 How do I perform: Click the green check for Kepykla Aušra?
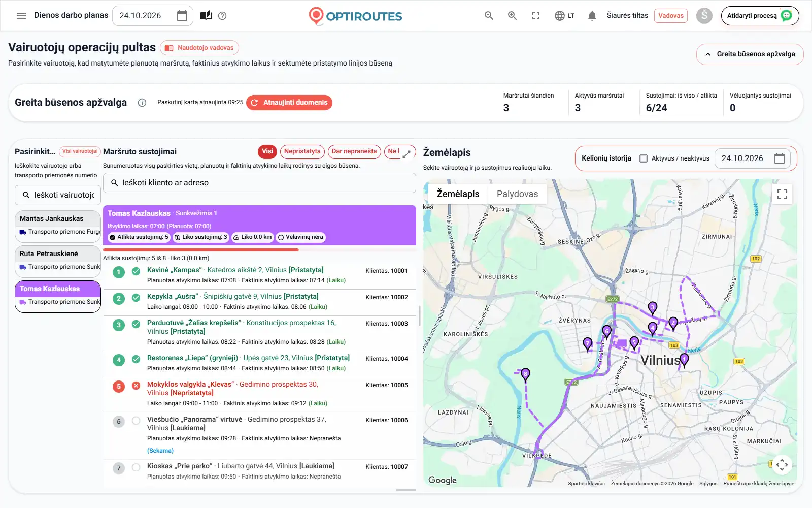(x=136, y=298)
